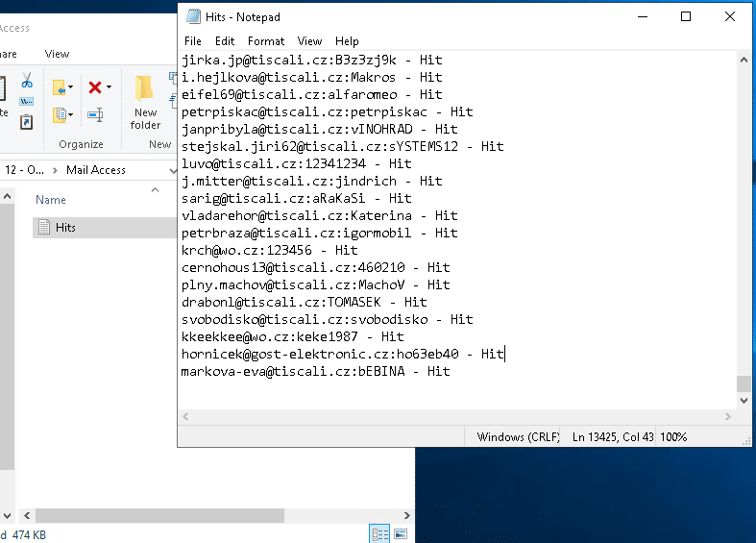The image size is (756, 543).
Task: Open the Delete dropdown arrow
Action: pos(109,87)
